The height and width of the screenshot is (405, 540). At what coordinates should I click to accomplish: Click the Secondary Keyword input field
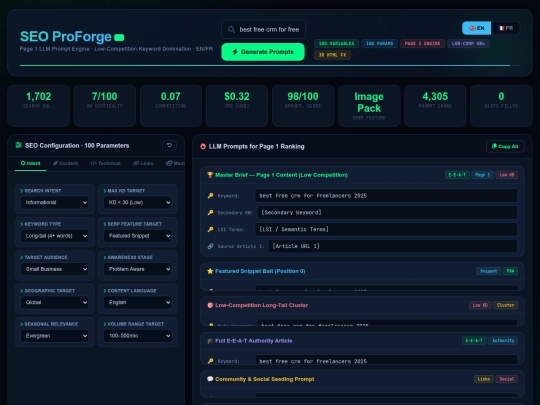tap(387, 212)
